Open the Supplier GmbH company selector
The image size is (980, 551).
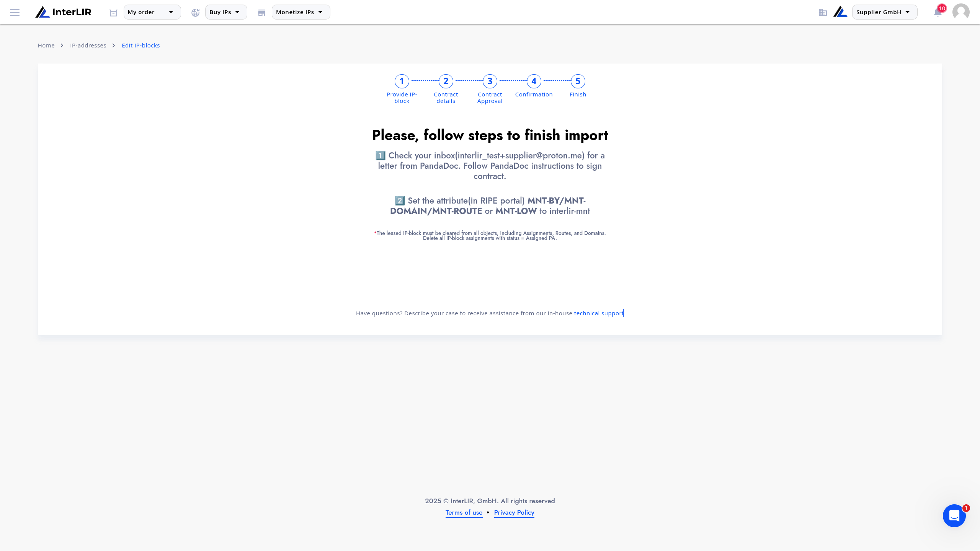tap(884, 12)
